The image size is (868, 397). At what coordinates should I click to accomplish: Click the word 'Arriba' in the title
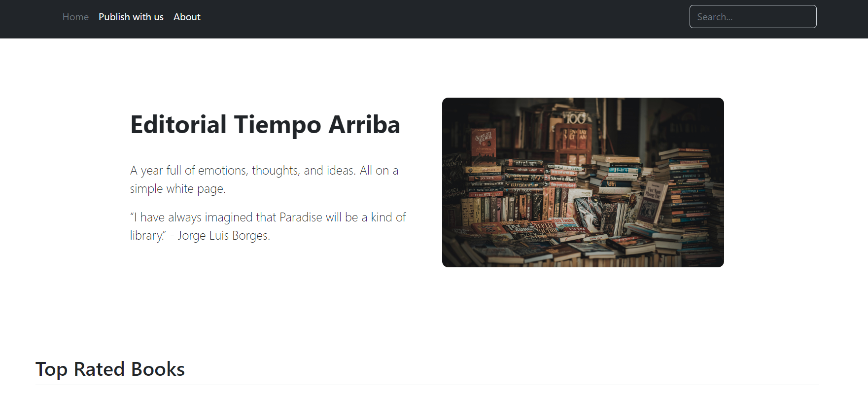(x=364, y=124)
